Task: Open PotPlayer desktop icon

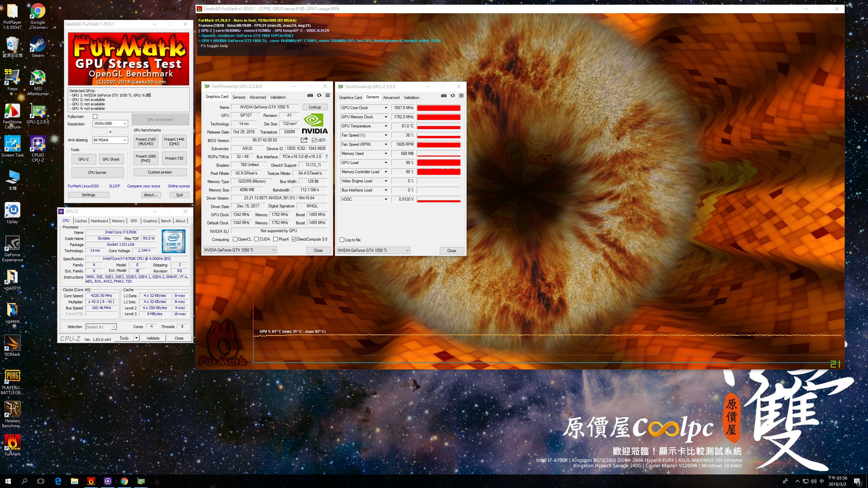Action: 13,16
